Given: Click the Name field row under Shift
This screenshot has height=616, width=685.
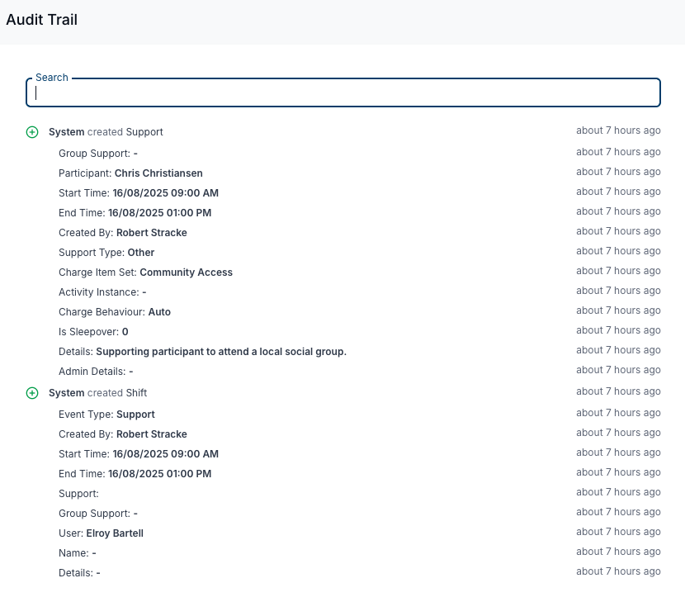Looking at the screenshot, I should coord(78,553).
